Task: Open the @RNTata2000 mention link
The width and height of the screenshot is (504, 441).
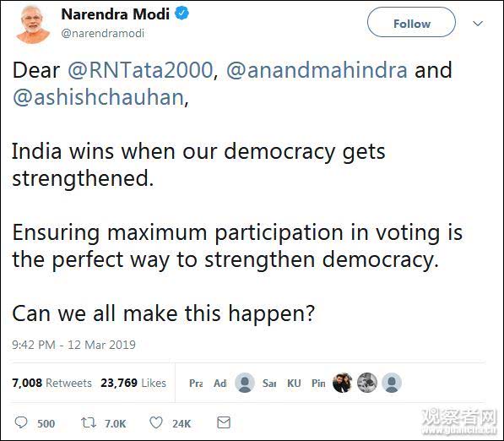Action: (140, 70)
